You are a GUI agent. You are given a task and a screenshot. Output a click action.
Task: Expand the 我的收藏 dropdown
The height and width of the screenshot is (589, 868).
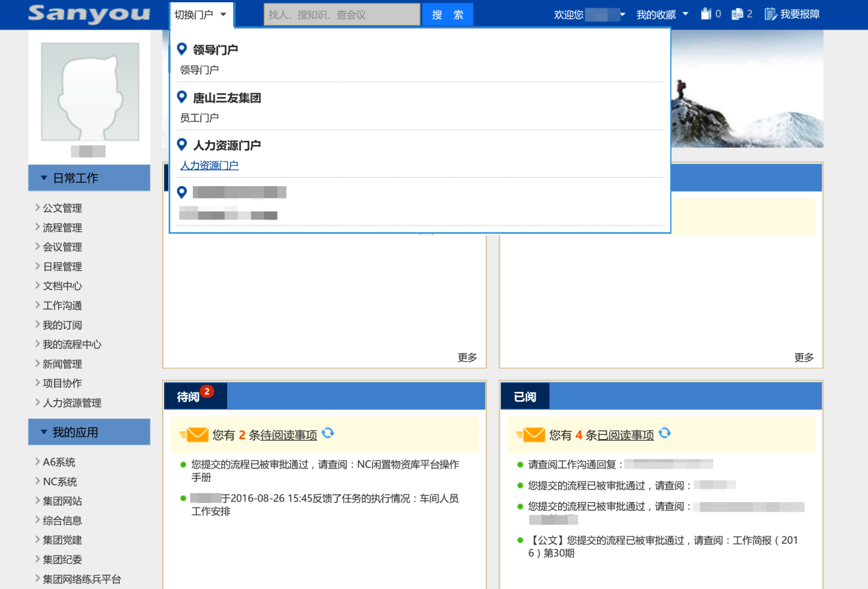[x=662, y=14]
